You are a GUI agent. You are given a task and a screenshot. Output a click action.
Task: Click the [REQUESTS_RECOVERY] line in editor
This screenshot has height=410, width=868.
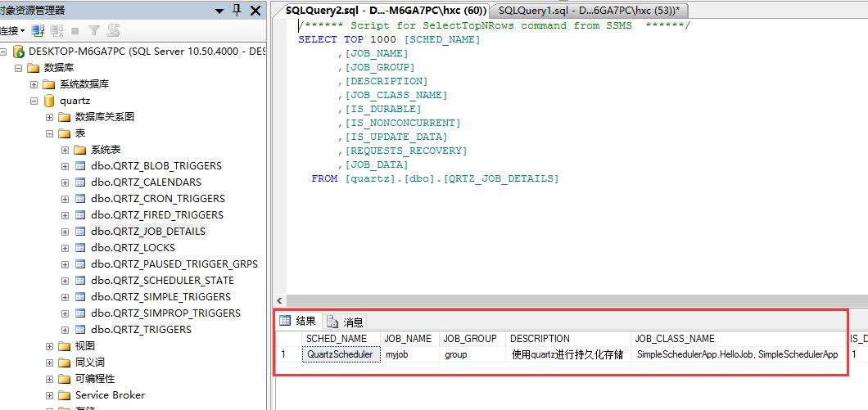[x=403, y=151]
